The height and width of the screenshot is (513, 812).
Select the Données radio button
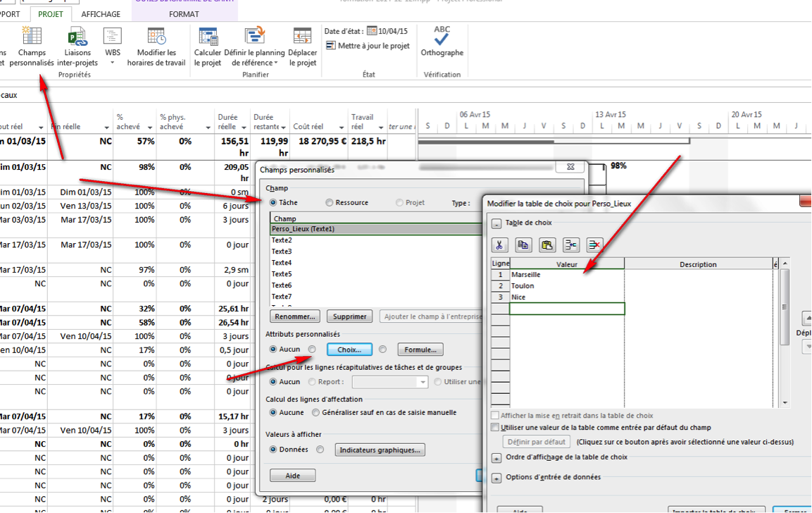tap(273, 450)
